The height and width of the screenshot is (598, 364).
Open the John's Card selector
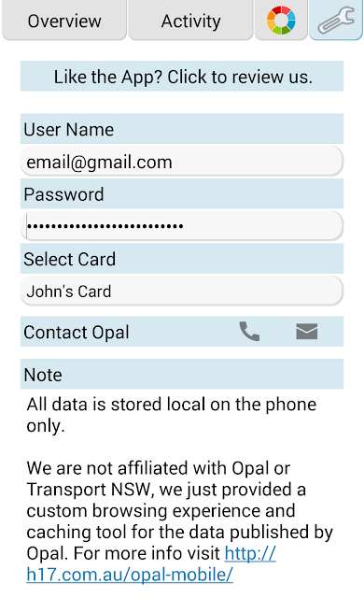pyautogui.click(x=182, y=291)
